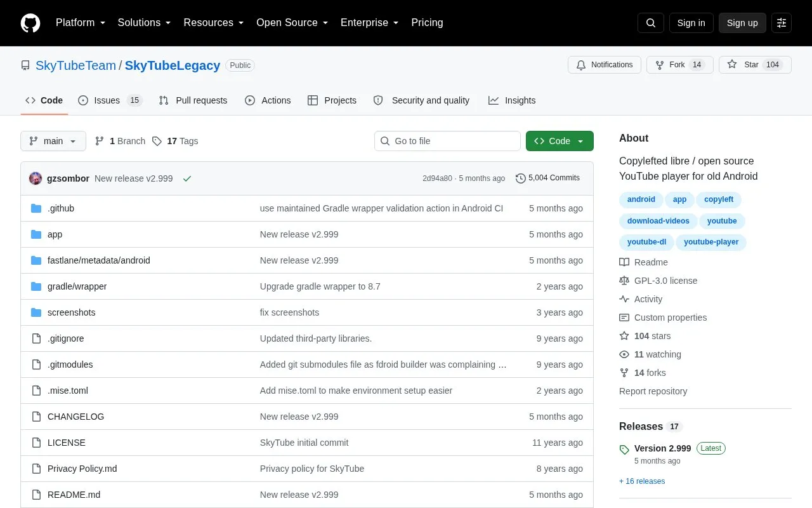The image size is (812, 508).
Task: Click the tag icon next to Version 2.999
Action: (x=624, y=449)
